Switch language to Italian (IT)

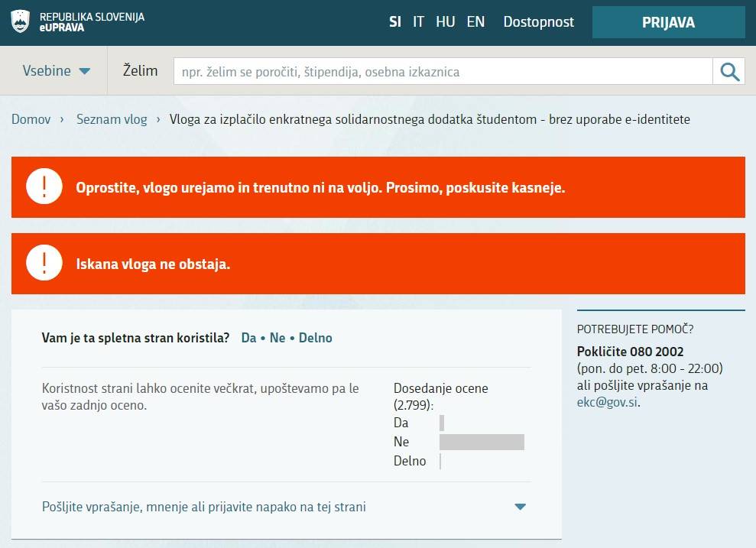418,22
